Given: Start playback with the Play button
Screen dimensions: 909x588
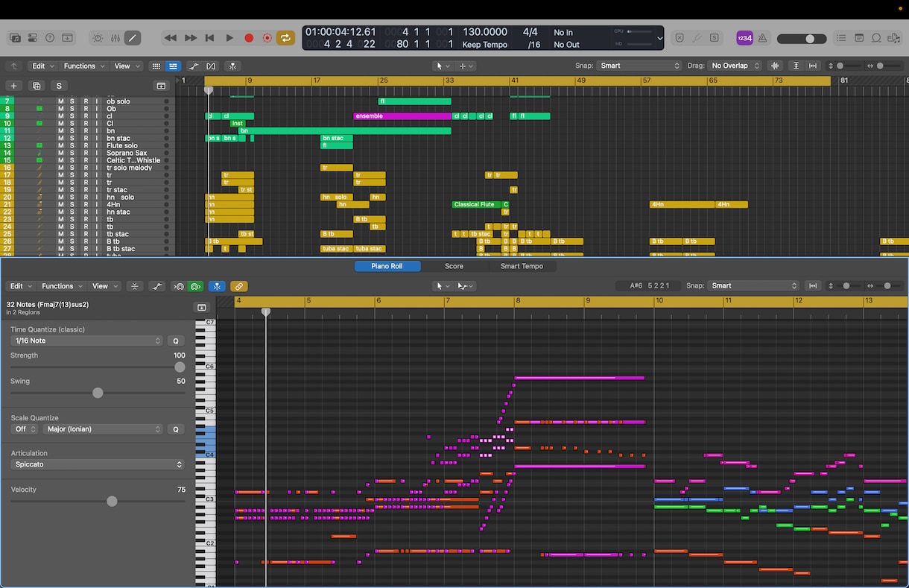Looking at the screenshot, I should click(x=229, y=38).
